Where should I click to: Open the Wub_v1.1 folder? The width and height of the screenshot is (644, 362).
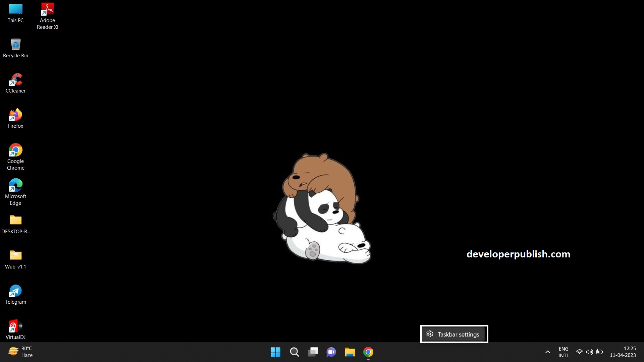[15, 255]
